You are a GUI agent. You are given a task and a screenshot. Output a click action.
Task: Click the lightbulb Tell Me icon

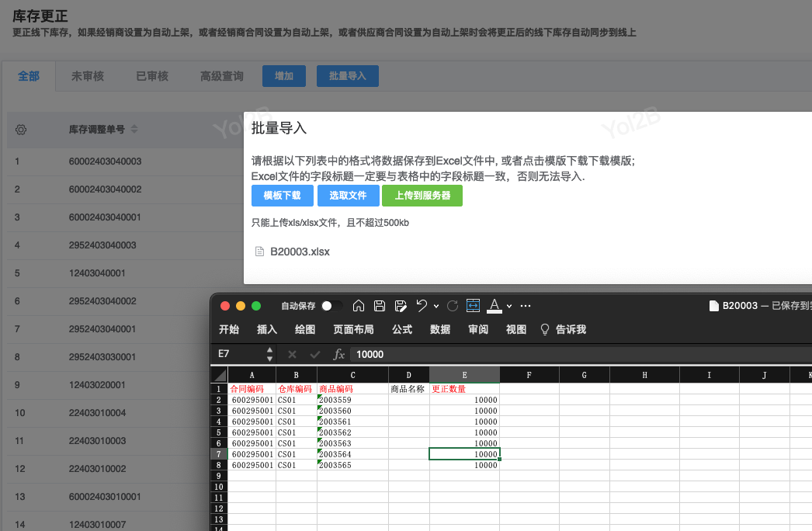(545, 329)
